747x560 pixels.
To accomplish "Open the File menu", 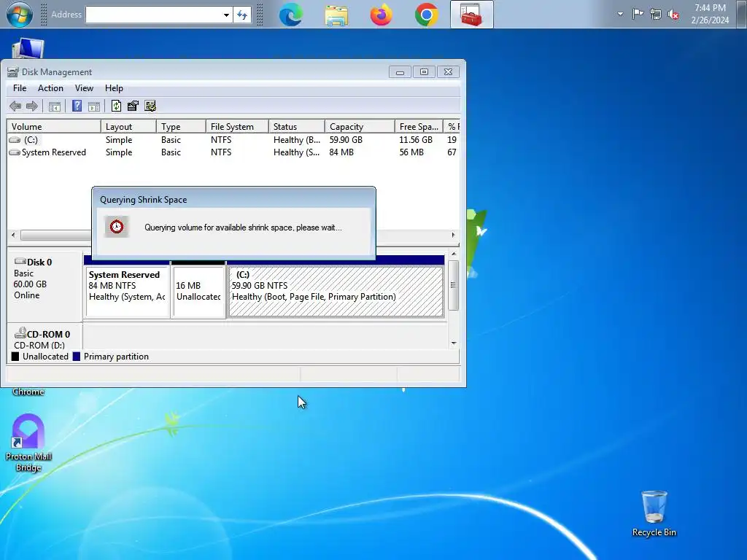I will tap(20, 88).
